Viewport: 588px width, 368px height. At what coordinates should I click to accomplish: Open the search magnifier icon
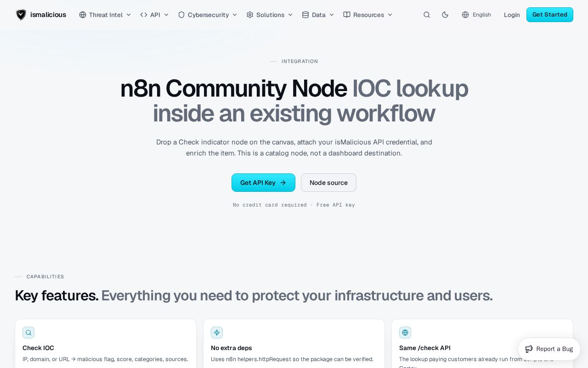[427, 15]
